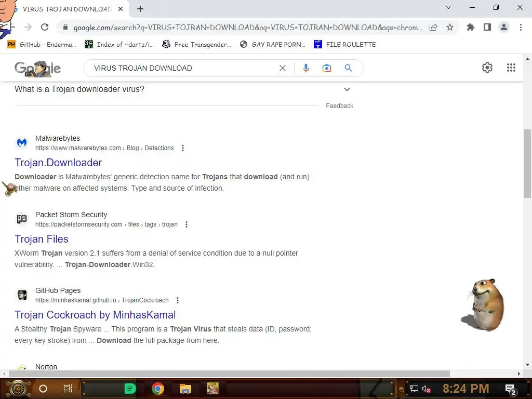The image size is (532, 399).
Task: Open the Index of ~dartz bookmark
Action: 119,45
